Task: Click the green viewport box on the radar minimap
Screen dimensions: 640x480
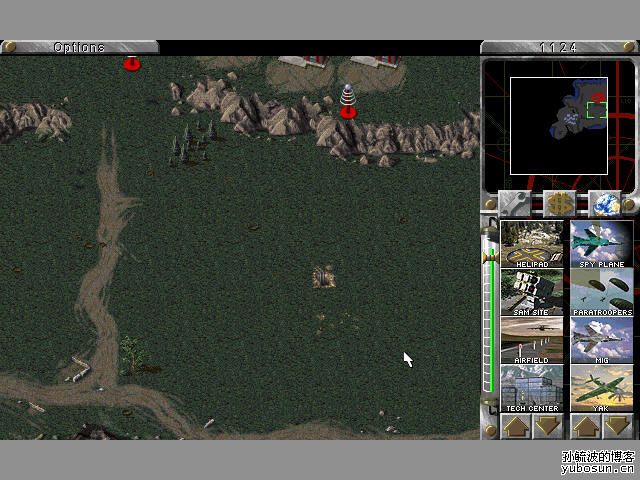Action: [597, 110]
